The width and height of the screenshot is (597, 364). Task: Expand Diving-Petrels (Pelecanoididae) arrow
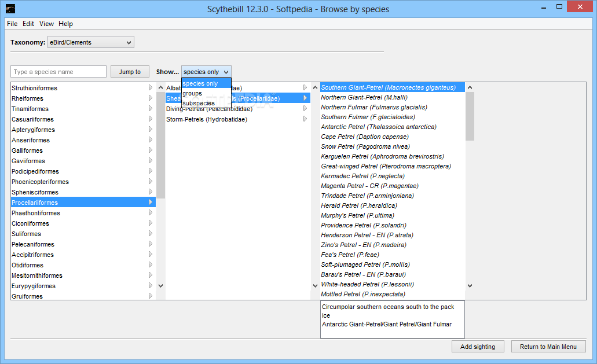(x=305, y=108)
